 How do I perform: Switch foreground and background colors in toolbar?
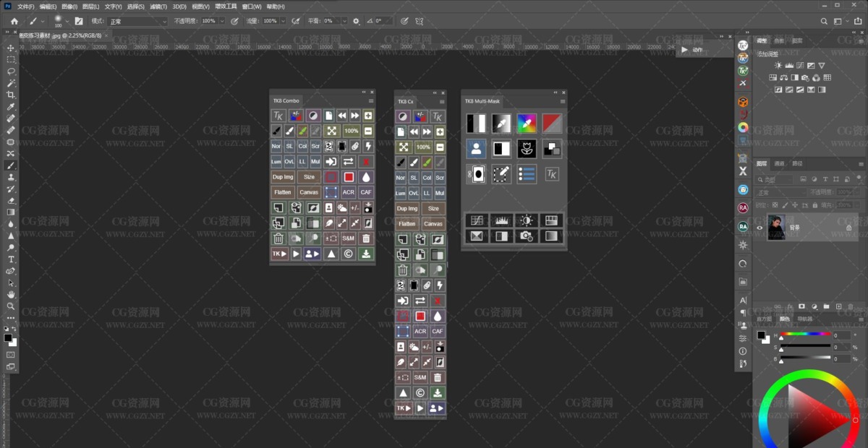pos(14,329)
